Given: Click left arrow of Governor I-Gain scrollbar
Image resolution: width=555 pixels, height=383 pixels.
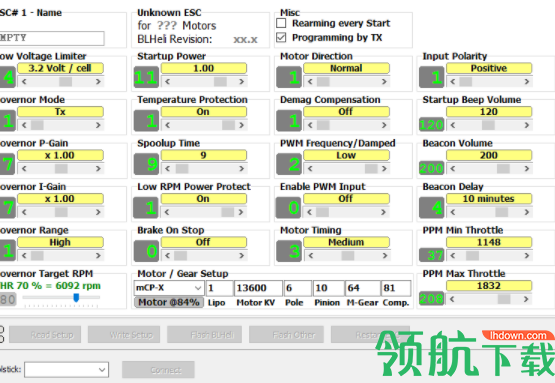Looking at the screenshot, I should (x=24, y=212).
